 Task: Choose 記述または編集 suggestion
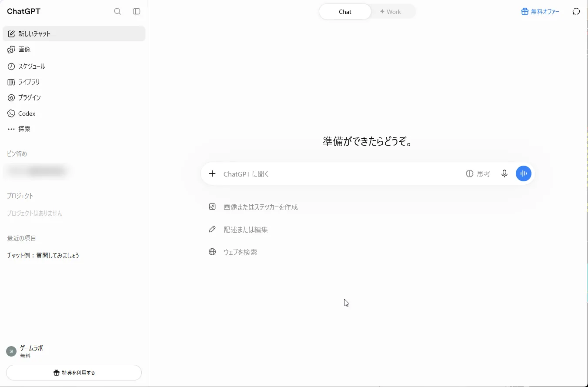[238, 229]
